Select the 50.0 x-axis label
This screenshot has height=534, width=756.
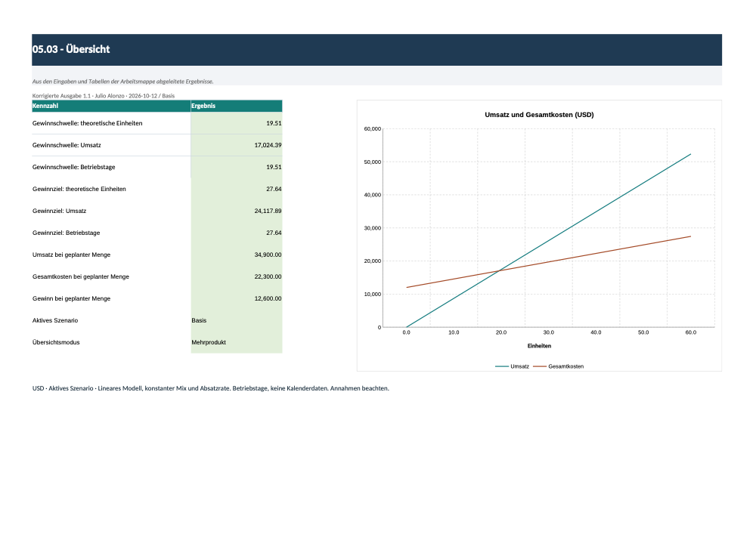click(643, 332)
